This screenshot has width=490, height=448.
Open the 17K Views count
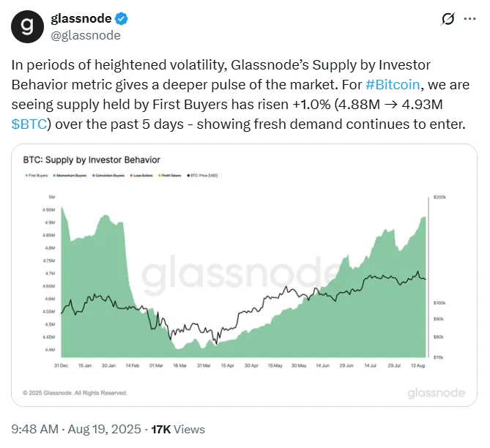coord(178,429)
